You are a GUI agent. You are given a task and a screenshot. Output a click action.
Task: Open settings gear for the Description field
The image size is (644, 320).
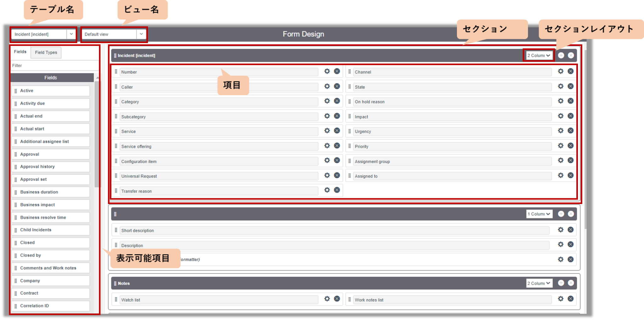click(560, 244)
